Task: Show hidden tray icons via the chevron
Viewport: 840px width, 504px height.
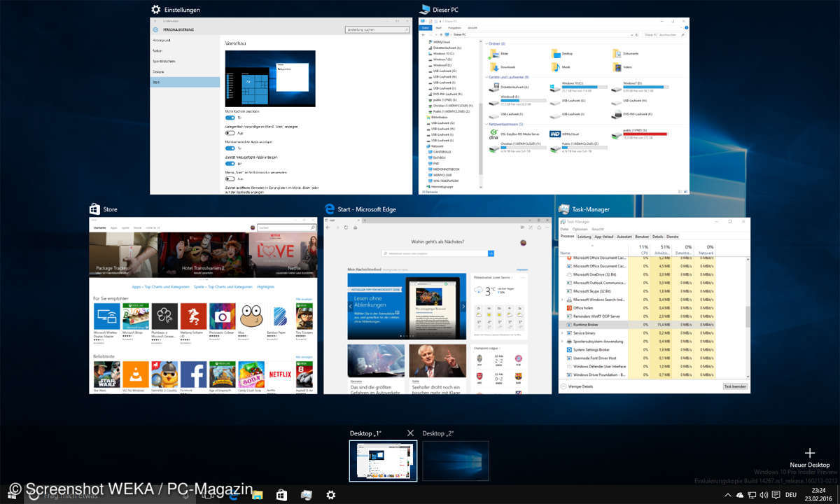Action: [728, 495]
